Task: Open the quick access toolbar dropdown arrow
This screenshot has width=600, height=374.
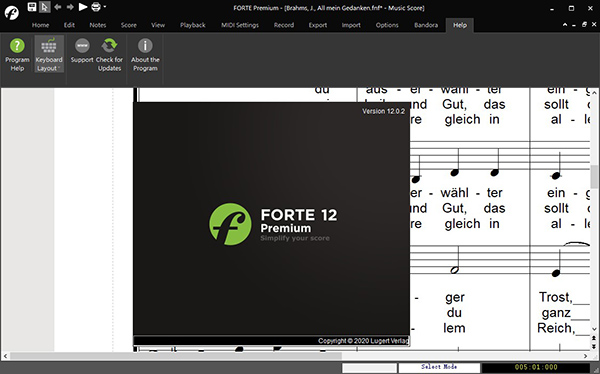Action: 105,7
